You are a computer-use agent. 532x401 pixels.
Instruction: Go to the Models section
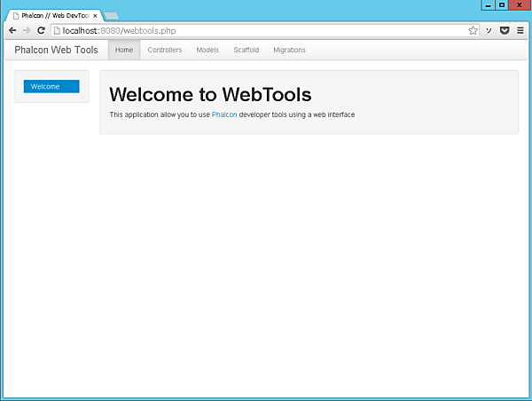(207, 50)
